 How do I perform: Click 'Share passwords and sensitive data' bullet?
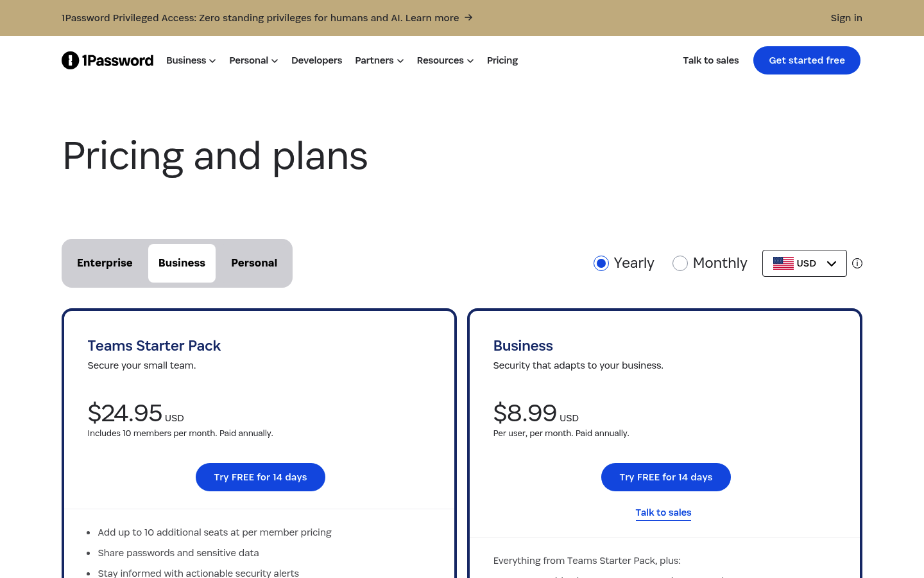point(178,553)
